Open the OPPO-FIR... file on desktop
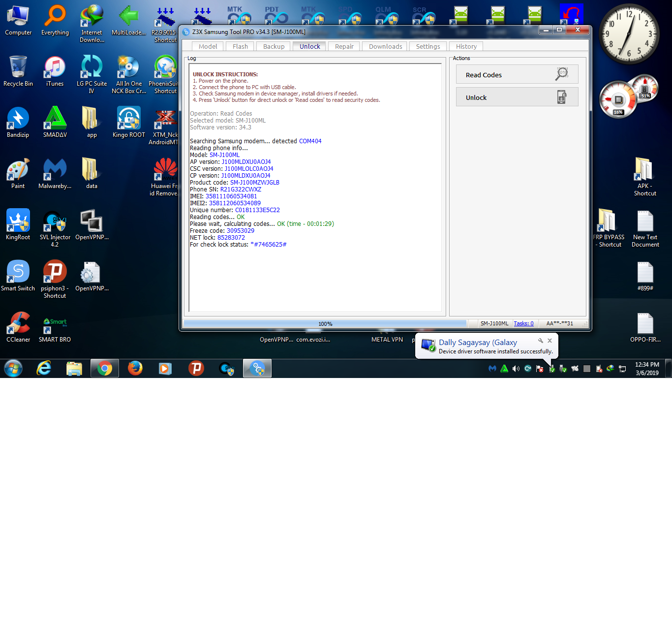Viewport: 672px width, 629px height. click(x=645, y=328)
